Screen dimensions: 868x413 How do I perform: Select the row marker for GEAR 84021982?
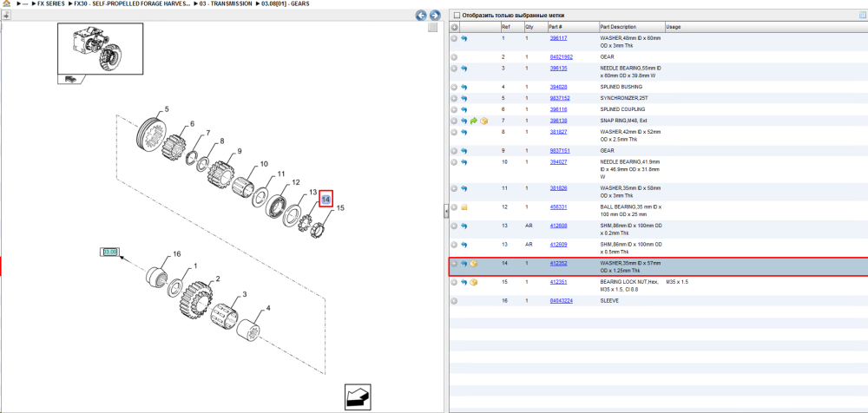click(454, 57)
